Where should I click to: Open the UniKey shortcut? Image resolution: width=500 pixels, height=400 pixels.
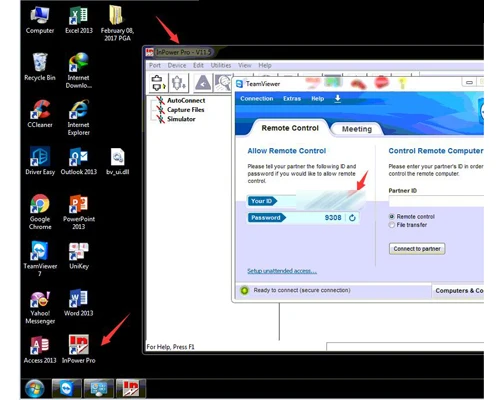[x=79, y=255]
